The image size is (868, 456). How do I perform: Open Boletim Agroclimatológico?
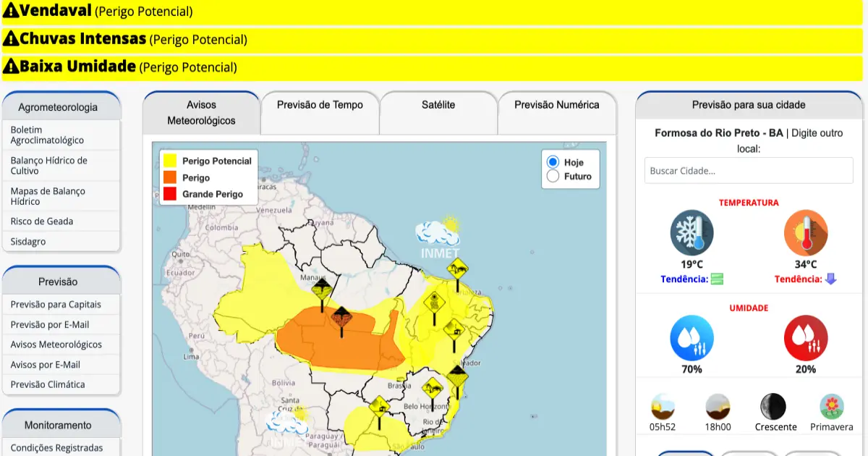pos(61,135)
